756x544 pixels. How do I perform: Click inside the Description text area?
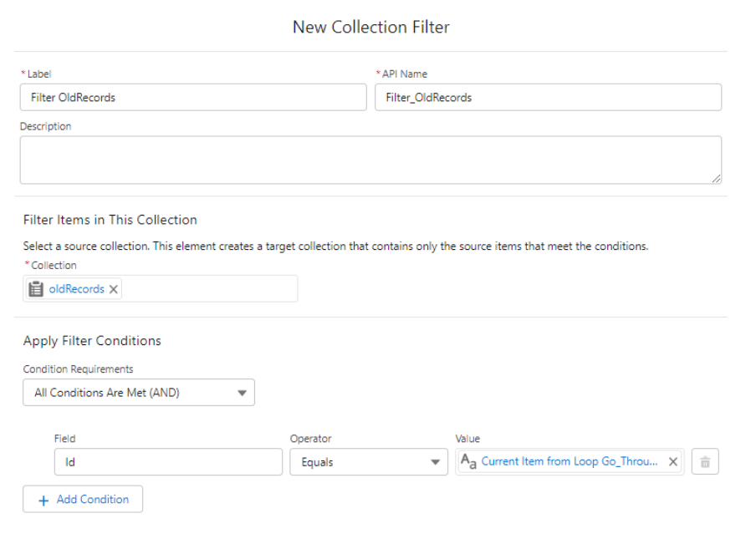tap(370, 160)
